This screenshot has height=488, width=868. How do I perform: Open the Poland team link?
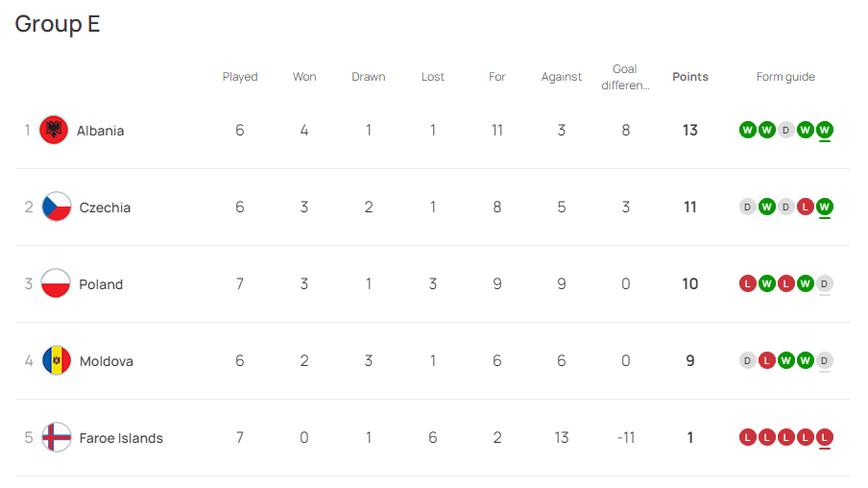click(101, 284)
